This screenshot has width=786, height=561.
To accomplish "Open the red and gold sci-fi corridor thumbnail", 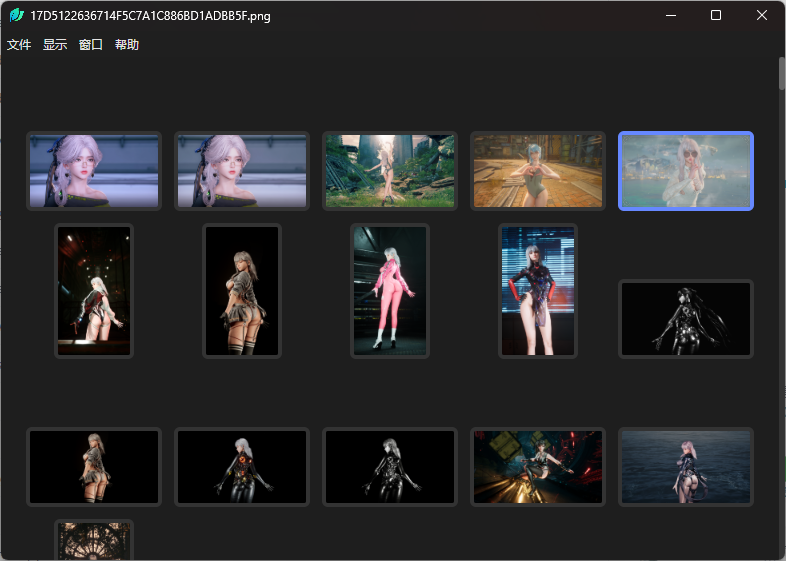I will [538, 467].
